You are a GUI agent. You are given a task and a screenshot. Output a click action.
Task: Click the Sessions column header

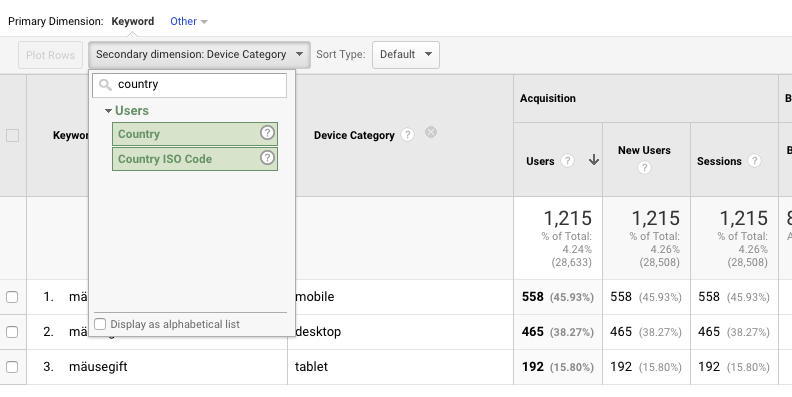[719, 161]
